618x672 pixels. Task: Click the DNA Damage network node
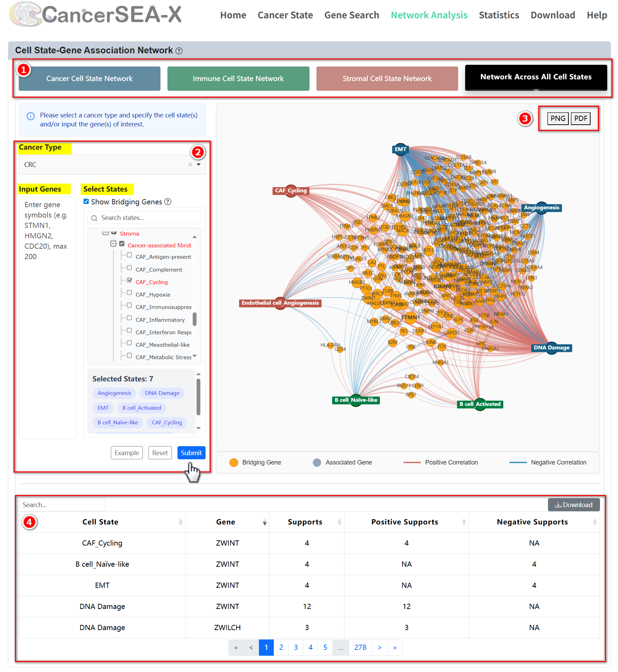[x=551, y=348]
